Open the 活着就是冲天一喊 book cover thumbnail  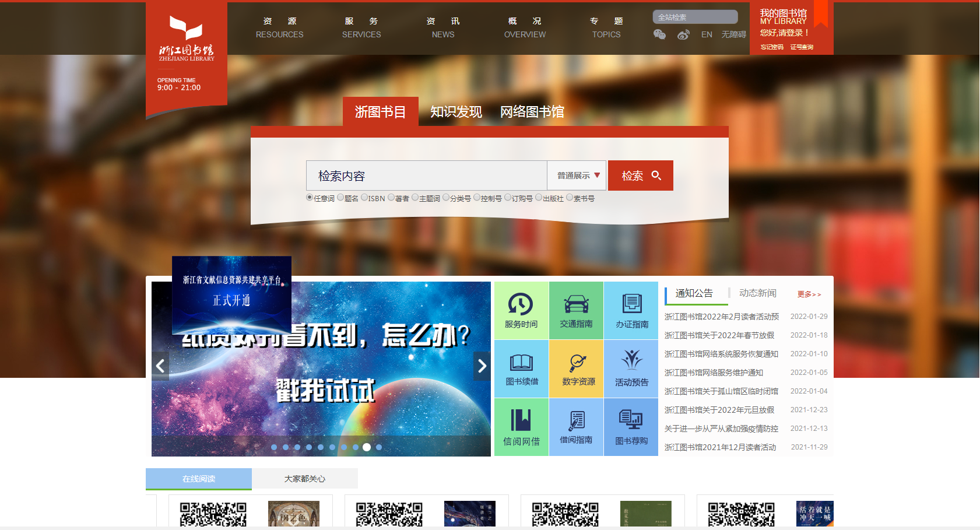click(x=815, y=514)
